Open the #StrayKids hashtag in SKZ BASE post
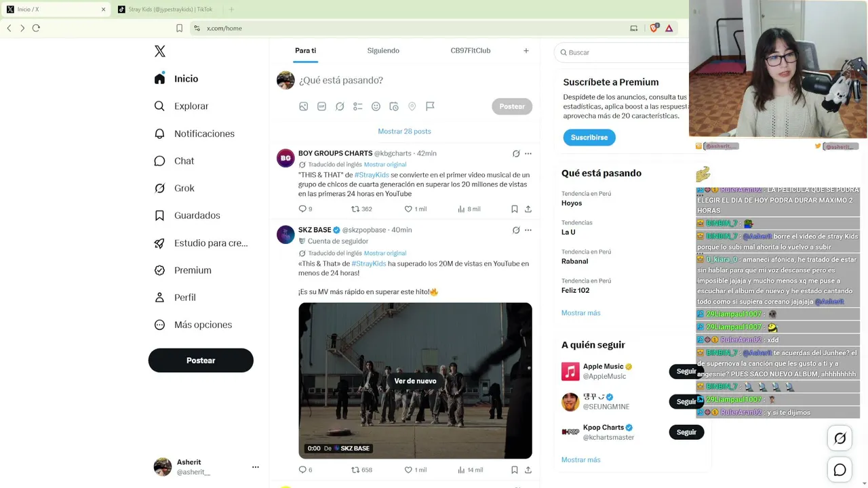This screenshot has width=868, height=488. 369,264
